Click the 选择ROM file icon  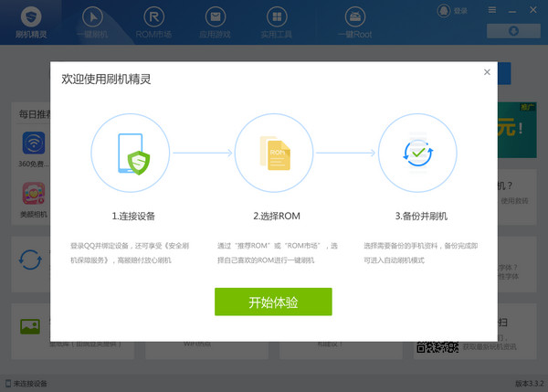pyautogui.click(x=275, y=154)
